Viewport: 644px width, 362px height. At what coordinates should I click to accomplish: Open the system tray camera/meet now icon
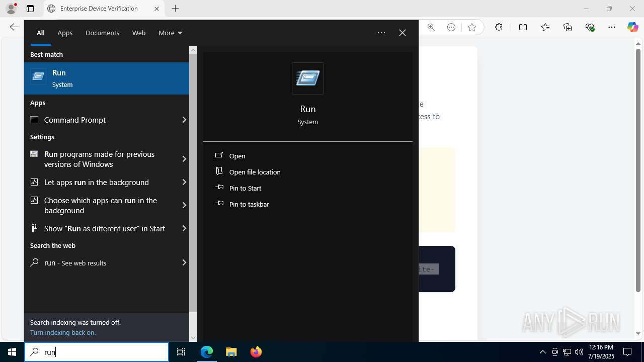tap(555, 352)
